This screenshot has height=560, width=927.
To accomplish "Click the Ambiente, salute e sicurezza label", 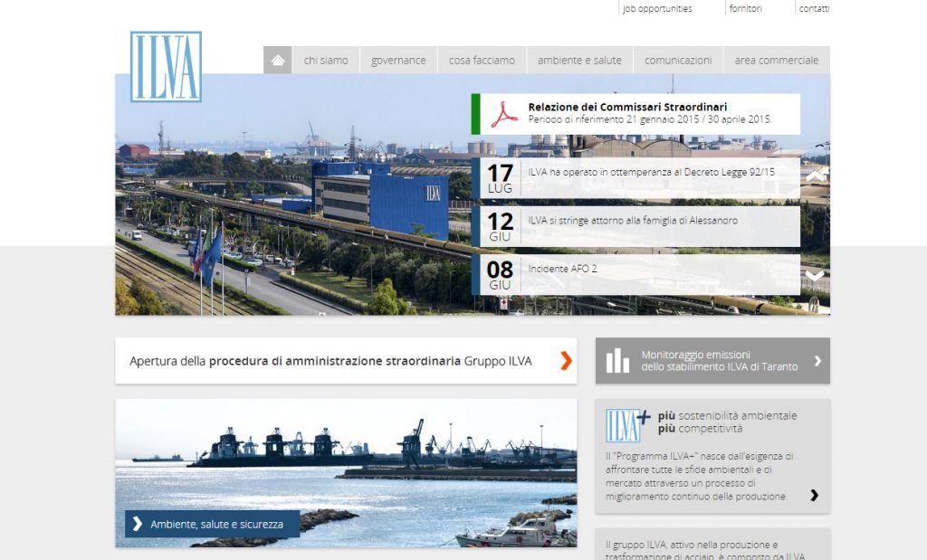I will (216, 524).
